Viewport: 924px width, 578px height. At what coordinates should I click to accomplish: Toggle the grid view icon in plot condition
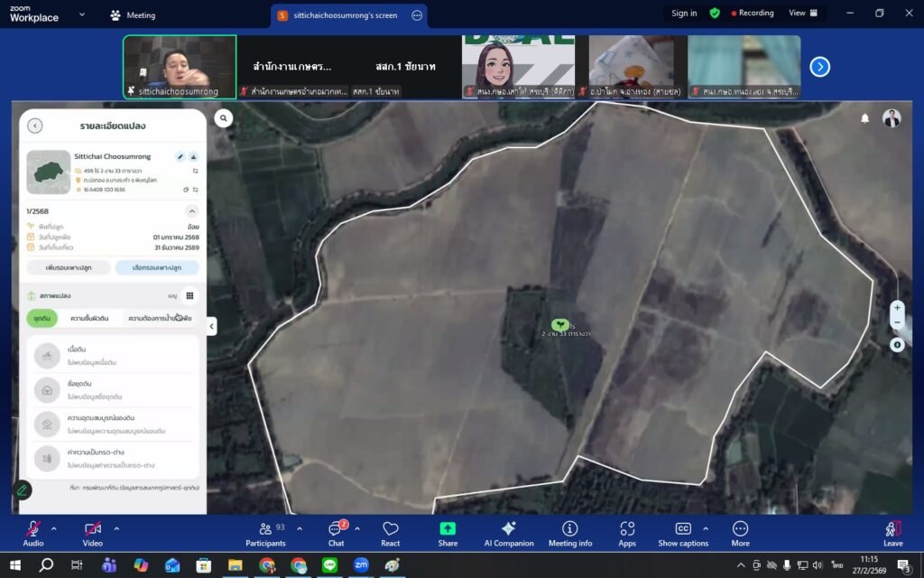(189, 295)
